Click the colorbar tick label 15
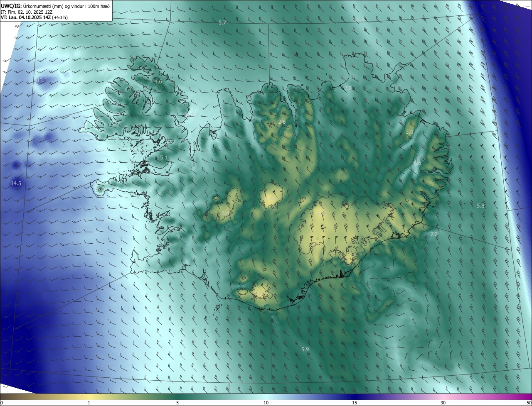The width and height of the screenshot is (532, 406). (x=355, y=403)
